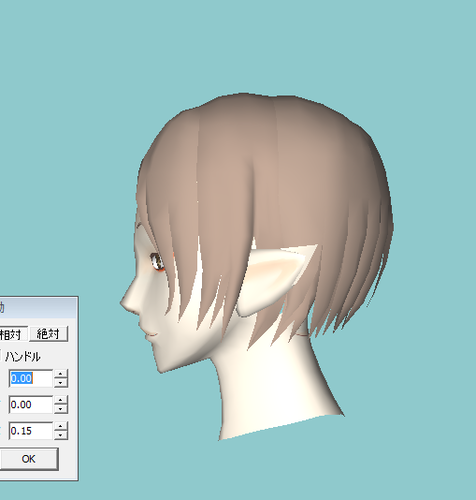
Task: Increase the second 0.00 value with up arrow
Action: 61,400
